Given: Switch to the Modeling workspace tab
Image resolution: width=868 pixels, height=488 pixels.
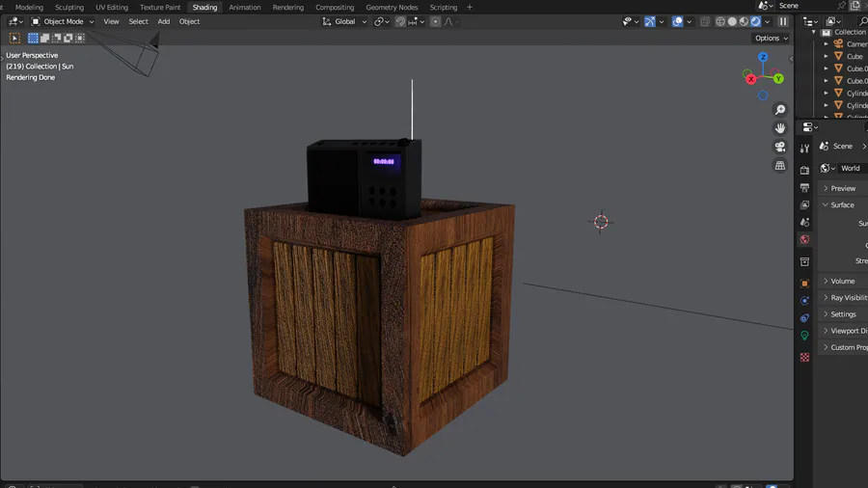Looking at the screenshot, I should point(29,7).
